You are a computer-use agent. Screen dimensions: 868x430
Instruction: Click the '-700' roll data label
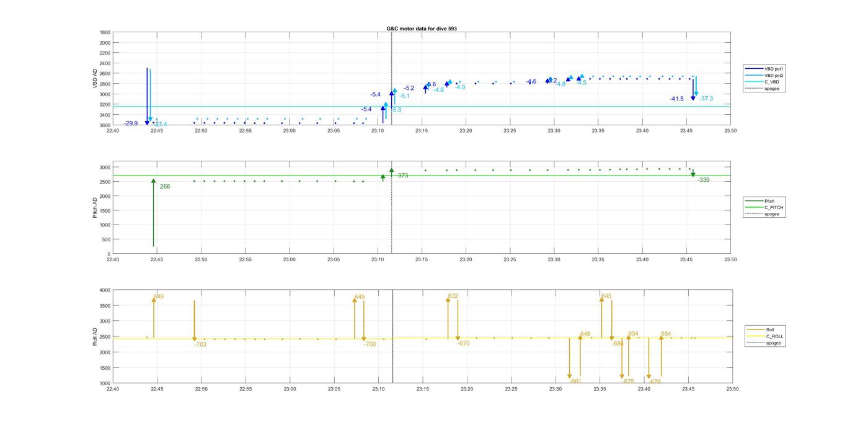coord(370,344)
